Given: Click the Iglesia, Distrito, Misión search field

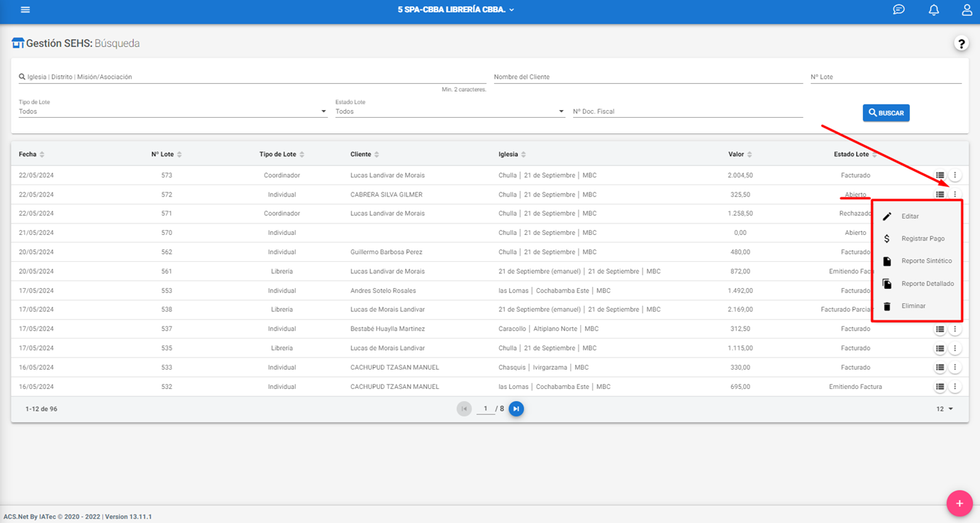Looking at the screenshot, I should coord(252,77).
